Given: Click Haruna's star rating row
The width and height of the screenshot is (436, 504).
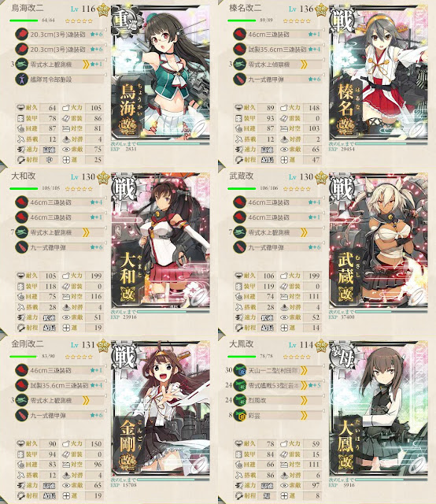Looking at the screenshot, I should [x=297, y=21].
